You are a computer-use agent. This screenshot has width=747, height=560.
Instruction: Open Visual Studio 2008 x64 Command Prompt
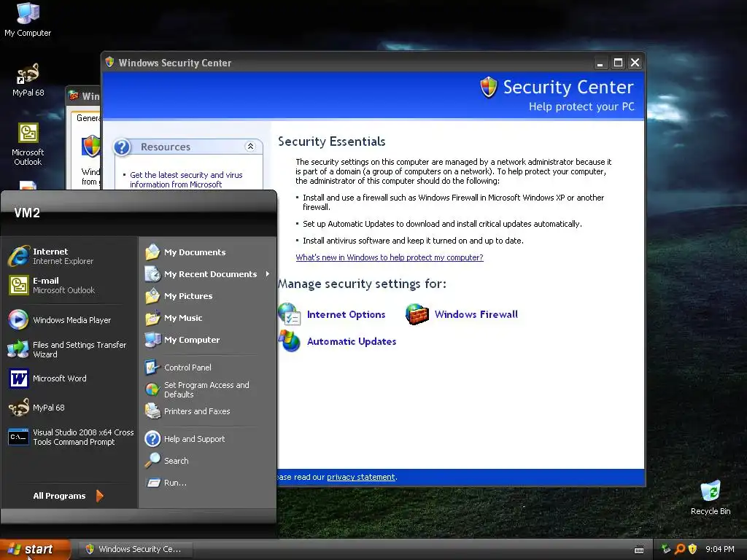69,437
